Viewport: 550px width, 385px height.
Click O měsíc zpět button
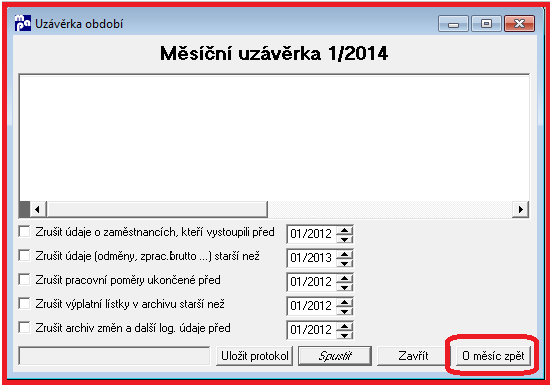493,356
